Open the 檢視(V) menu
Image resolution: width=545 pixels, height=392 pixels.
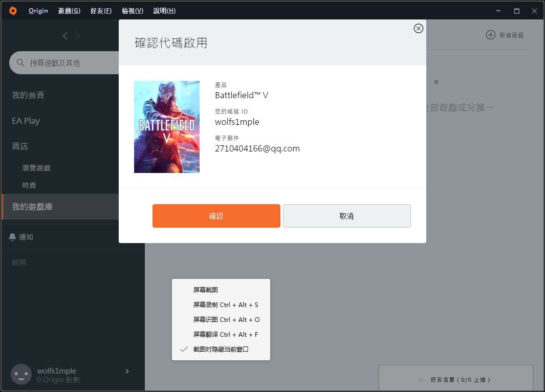[x=133, y=11]
